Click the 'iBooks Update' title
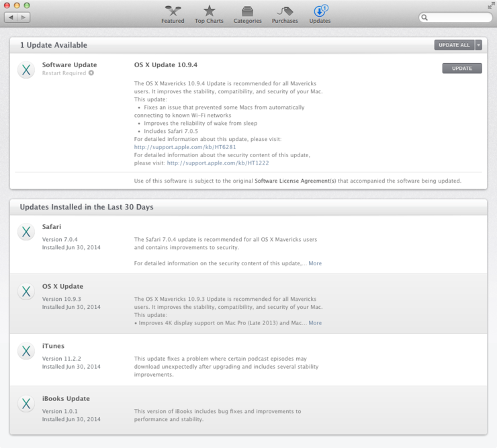Viewport: 497px width, 448px height. click(x=66, y=398)
